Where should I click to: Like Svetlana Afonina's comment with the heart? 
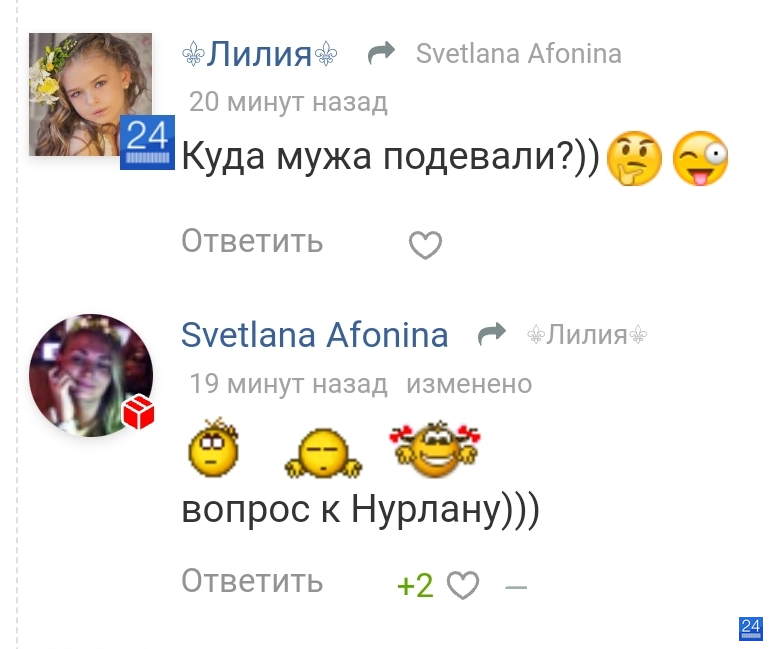(463, 585)
